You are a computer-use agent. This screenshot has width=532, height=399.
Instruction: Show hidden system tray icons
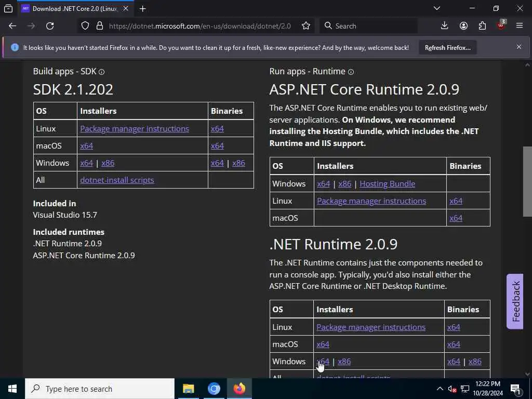(x=440, y=389)
